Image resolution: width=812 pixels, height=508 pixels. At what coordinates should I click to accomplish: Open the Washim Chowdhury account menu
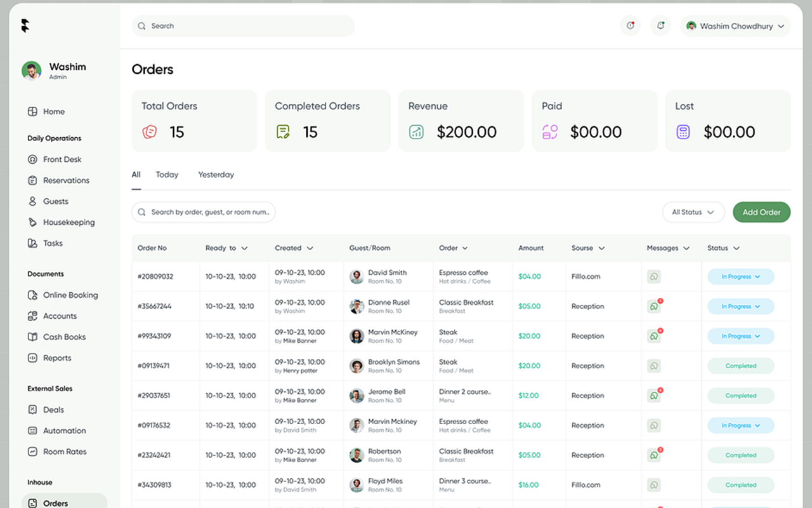(x=735, y=26)
